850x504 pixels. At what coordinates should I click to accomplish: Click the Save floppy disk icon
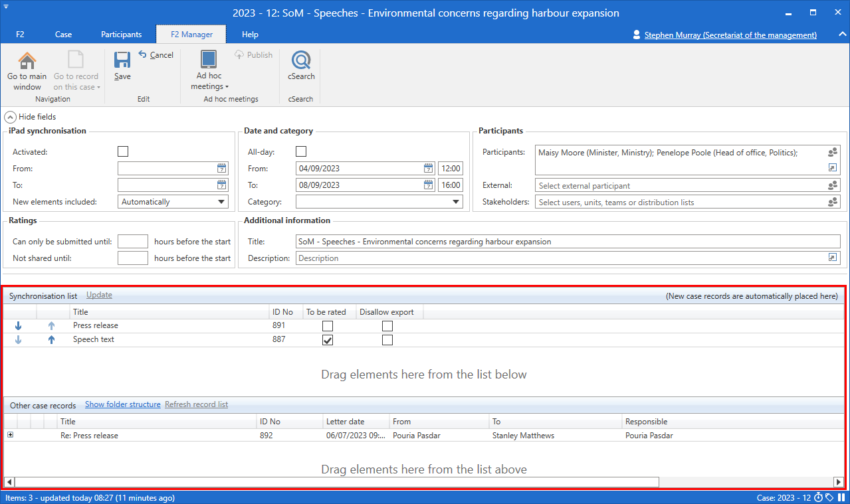point(122,60)
